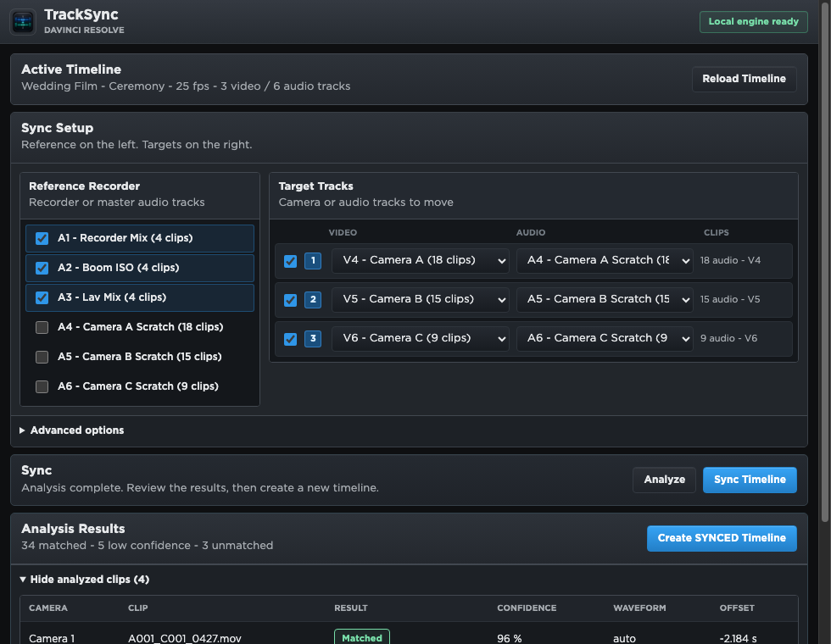Click the CAMERA column header

pyautogui.click(x=48, y=608)
